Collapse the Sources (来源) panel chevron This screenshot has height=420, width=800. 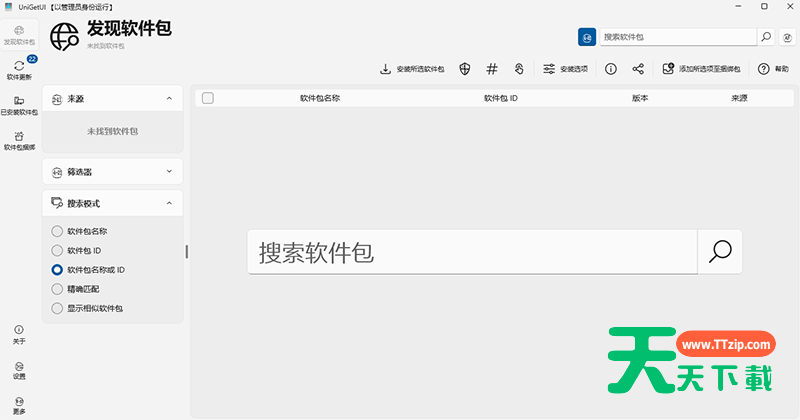pyautogui.click(x=169, y=98)
